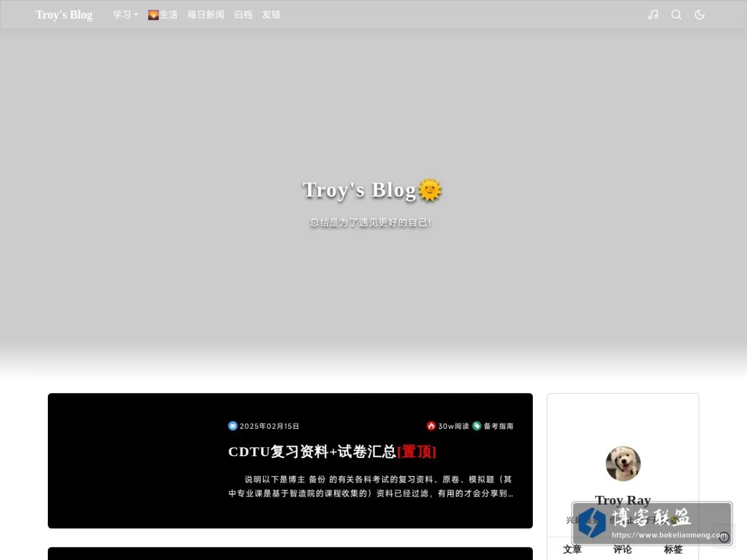Toggle dark mode moon icon

click(700, 14)
